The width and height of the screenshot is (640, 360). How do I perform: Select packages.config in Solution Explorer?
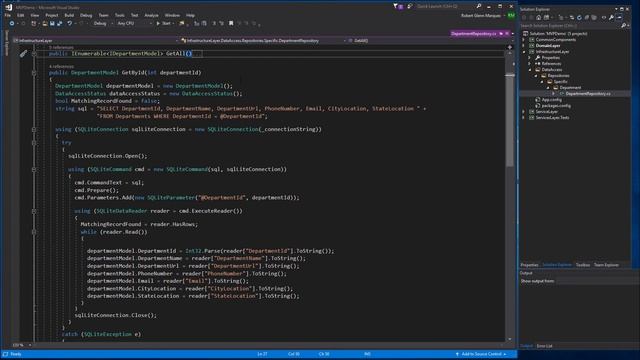[x=556, y=106]
